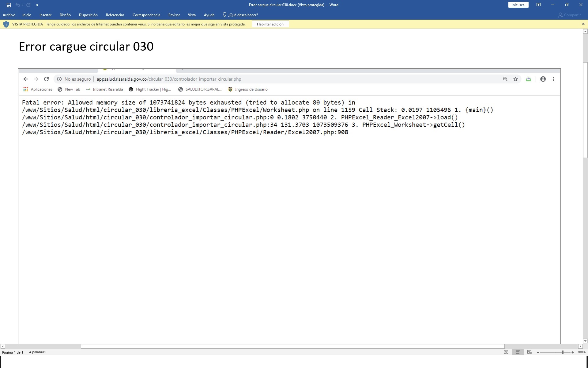This screenshot has height=368, width=588.
Task: Close the Protected View yellow bar
Action: (x=583, y=24)
